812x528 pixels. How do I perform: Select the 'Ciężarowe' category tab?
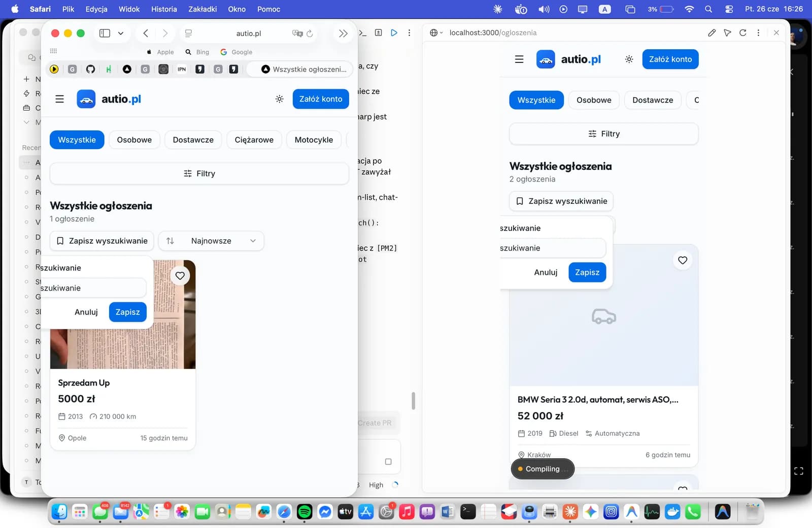click(254, 140)
